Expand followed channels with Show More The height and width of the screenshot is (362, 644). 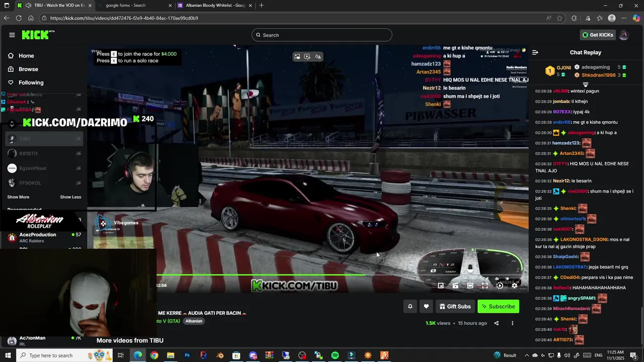pyautogui.click(x=18, y=197)
